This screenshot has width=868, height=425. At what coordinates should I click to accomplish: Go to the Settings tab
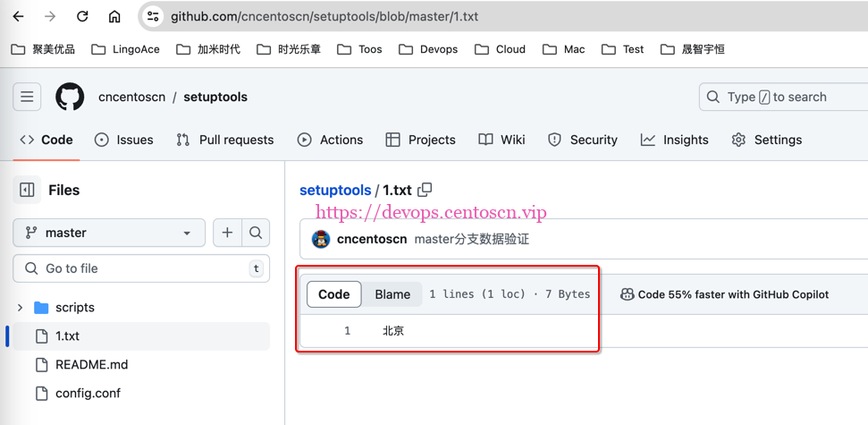(766, 140)
